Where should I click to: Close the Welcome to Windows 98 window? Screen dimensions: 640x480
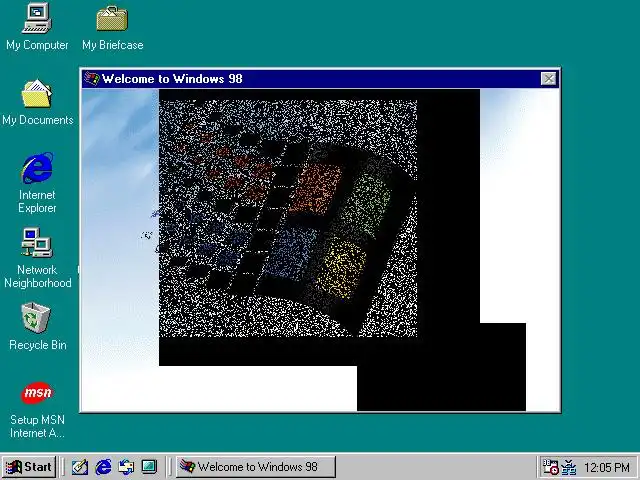(548, 78)
